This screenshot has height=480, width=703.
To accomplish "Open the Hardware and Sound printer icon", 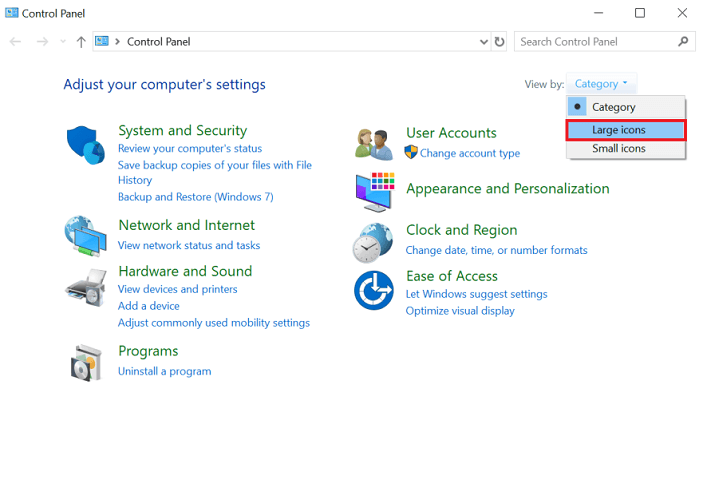I will point(86,287).
